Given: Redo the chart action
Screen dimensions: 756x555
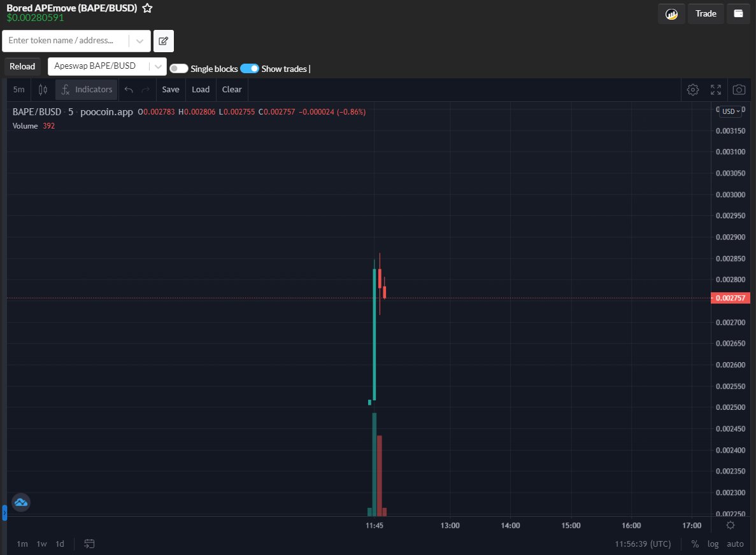Looking at the screenshot, I should (x=146, y=90).
